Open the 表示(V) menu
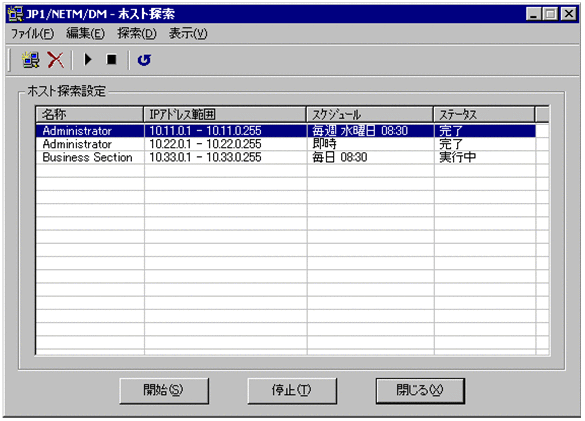The image size is (585, 421). click(x=188, y=34)
